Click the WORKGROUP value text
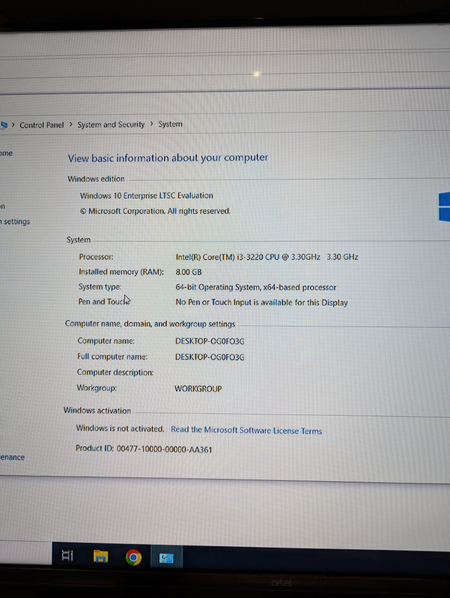 coord(198,389)
